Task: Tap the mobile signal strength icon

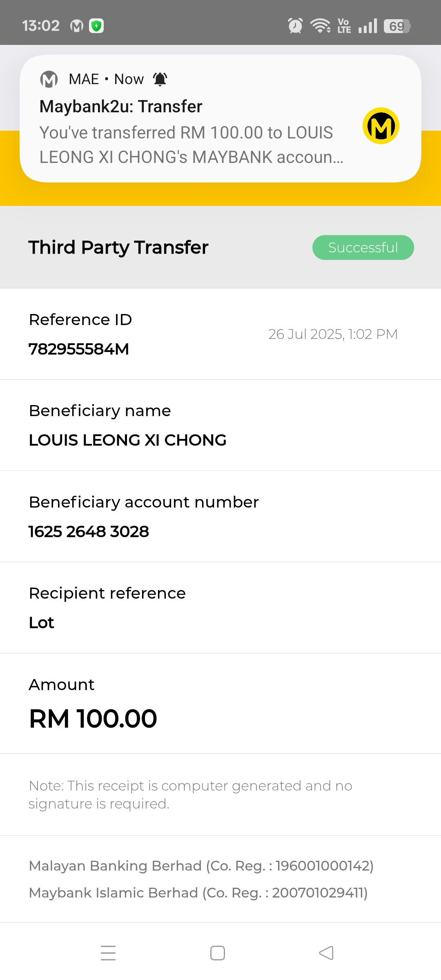Action: point(367,26)
